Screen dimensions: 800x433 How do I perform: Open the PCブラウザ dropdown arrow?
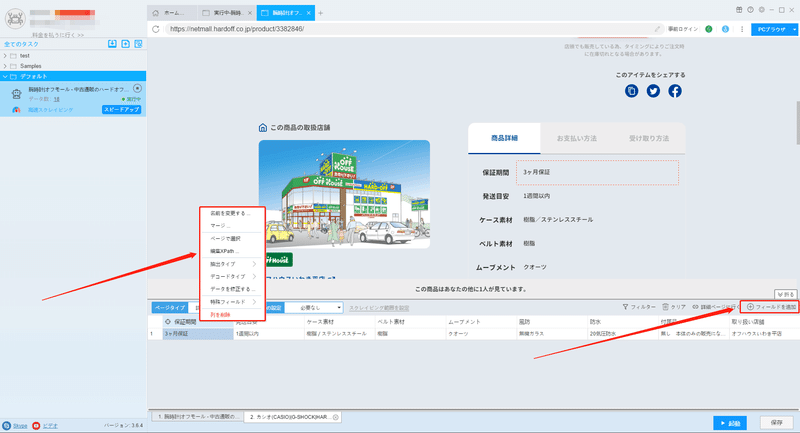(x=794, y=30)
